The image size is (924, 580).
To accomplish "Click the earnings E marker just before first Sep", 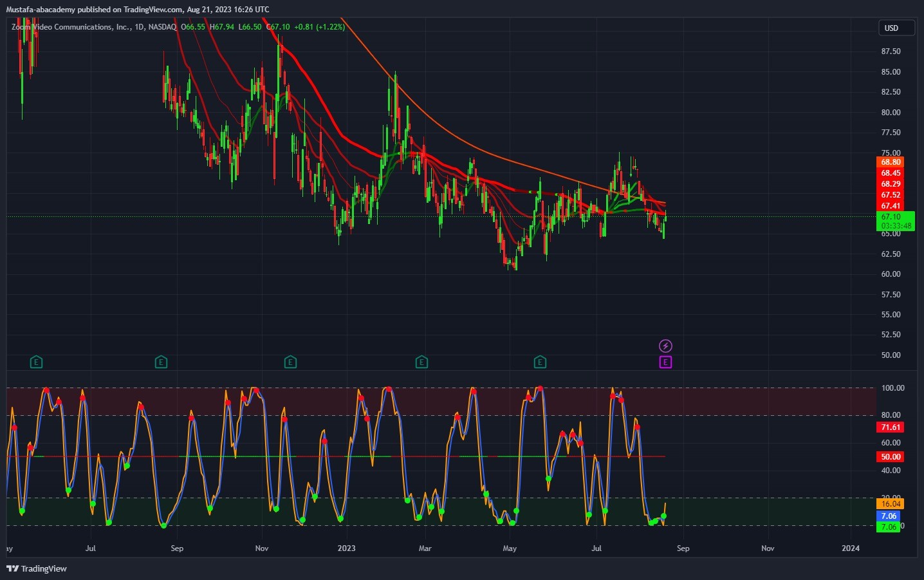I will 161,362.
